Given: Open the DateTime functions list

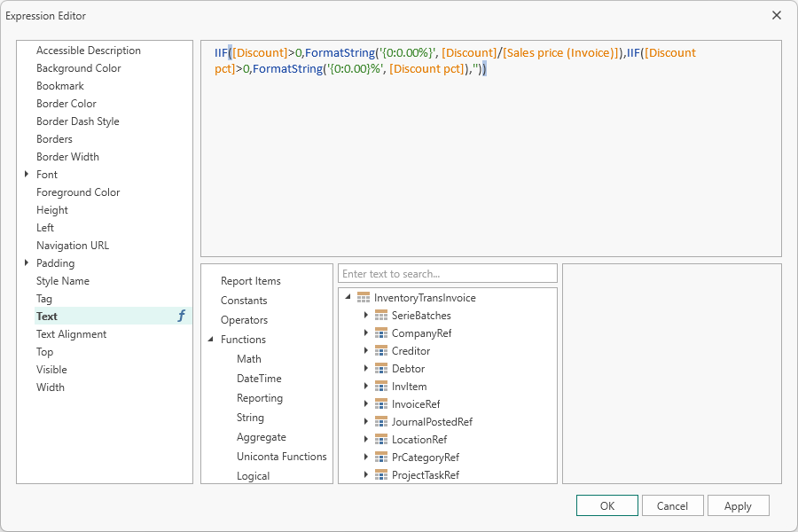Looking at the screenshot, I should click(259, 379).
